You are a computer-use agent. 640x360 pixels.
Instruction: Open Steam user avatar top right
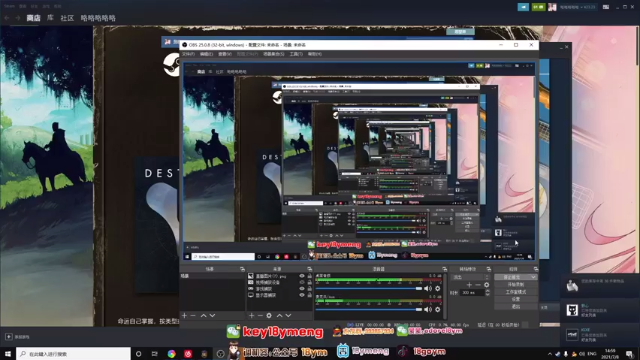click(x=552, y=7)
